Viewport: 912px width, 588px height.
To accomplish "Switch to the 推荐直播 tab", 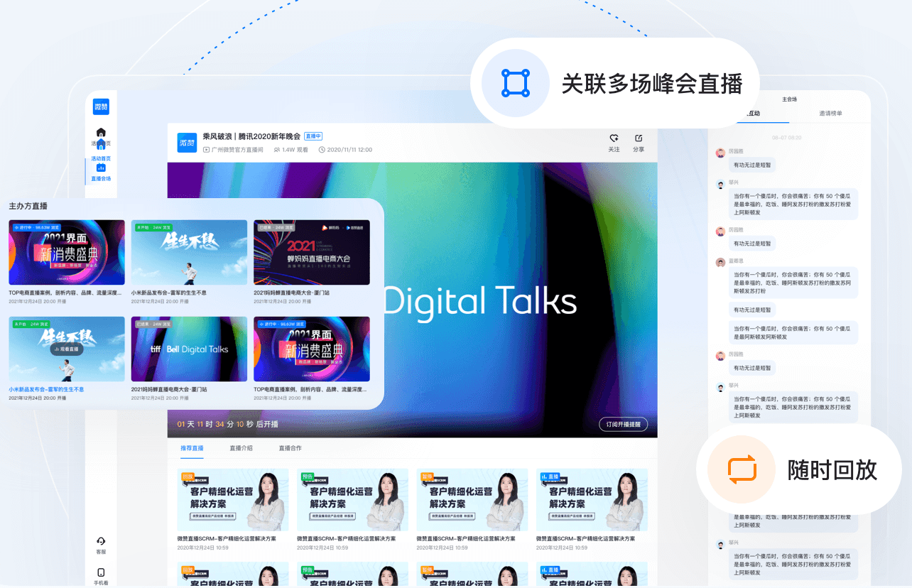I will [192, 448].
